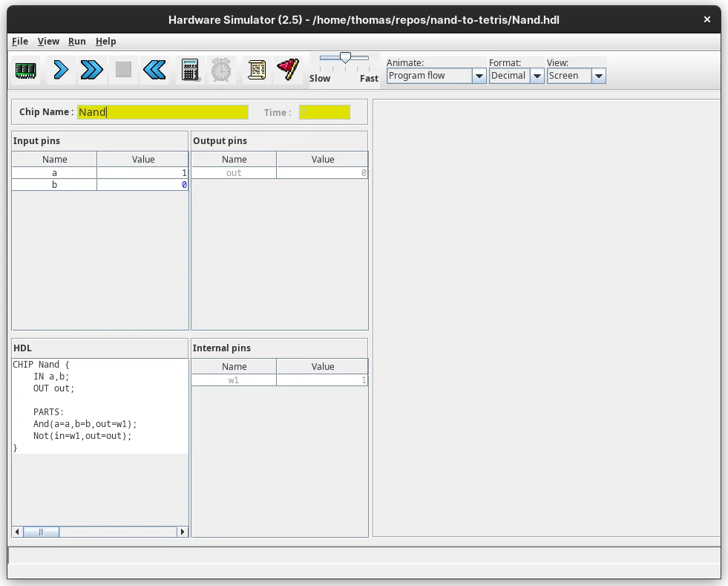Image resolution: width=728 pixels, height=586 pixels.
Task: Reset simulation with the Rewind arrows
Action: (154, 71)
